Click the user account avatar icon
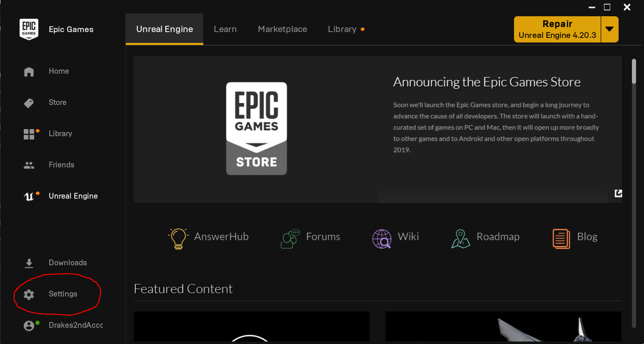 [29, 326]
